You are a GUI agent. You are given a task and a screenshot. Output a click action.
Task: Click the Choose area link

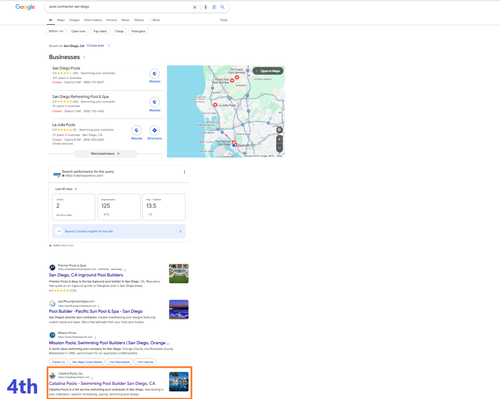click(x=95, y=46)
